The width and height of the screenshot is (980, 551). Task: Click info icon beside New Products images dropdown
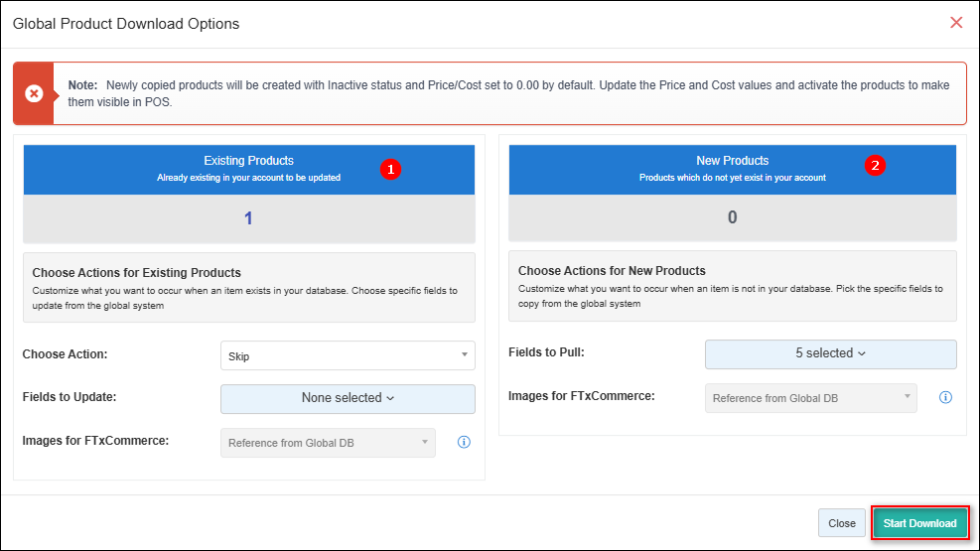pyautogui.click(x=945, y=397)
